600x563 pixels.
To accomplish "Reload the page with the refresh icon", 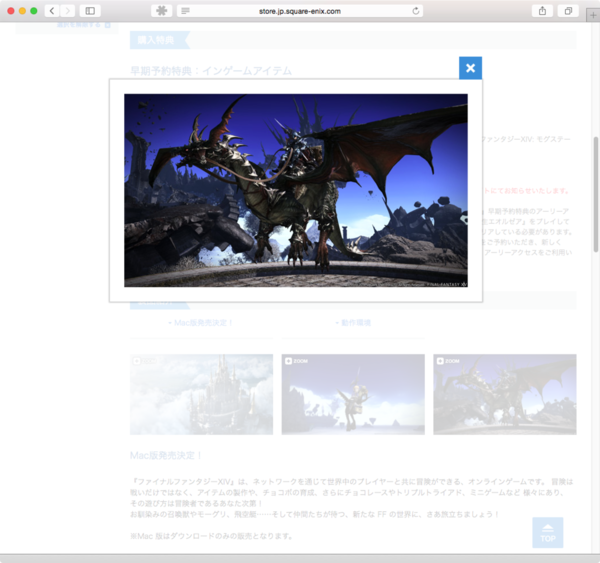I will tap(416, 11).
